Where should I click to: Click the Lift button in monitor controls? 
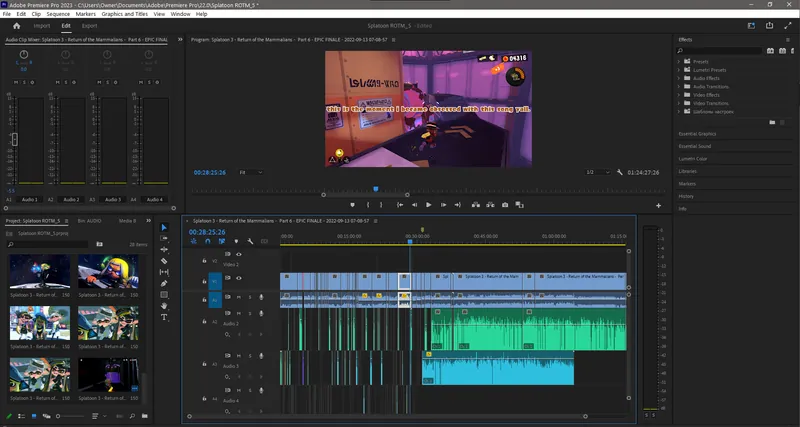pyautogui.click(x=476, y=205)
